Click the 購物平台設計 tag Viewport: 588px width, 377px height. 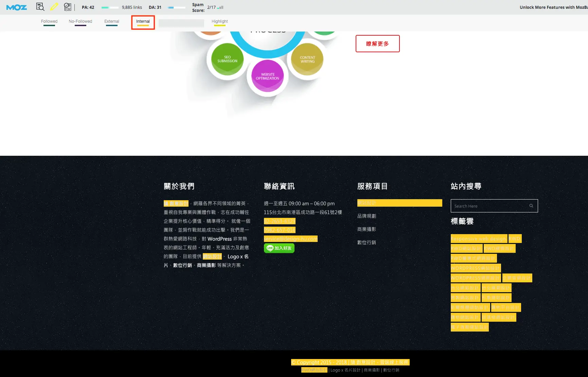point(506,307)
